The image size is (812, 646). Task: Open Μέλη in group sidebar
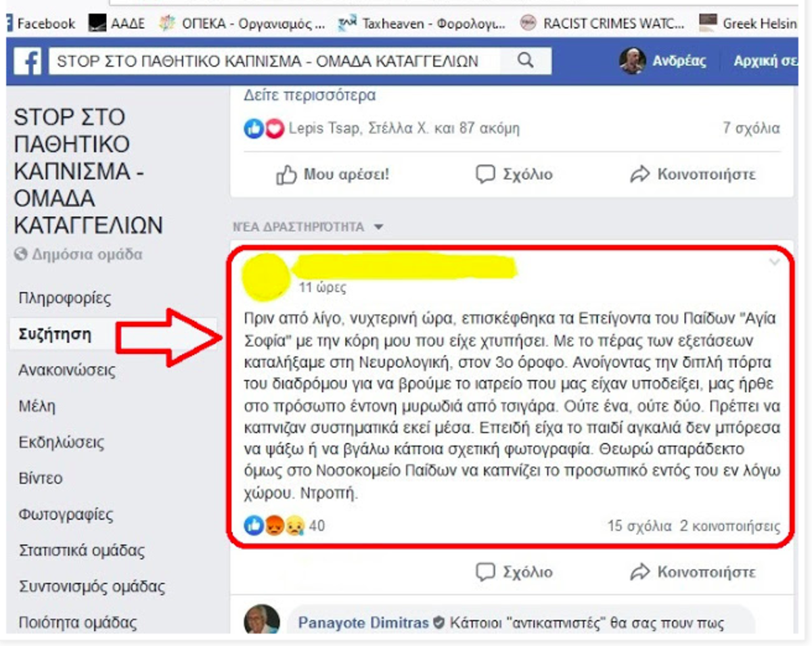[x=37, y=407]
